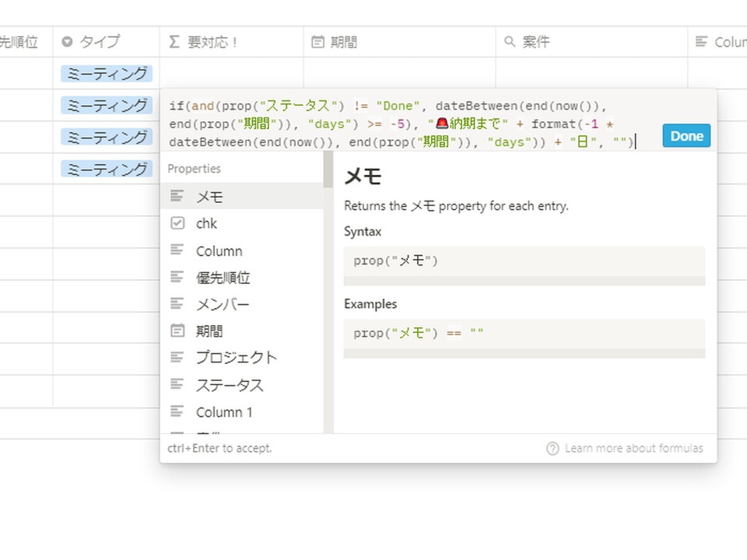Image resolution: width=747 pixels, height=560 pixels.
Task: Click the first ミーティング tag
Action: pos(107,73)
